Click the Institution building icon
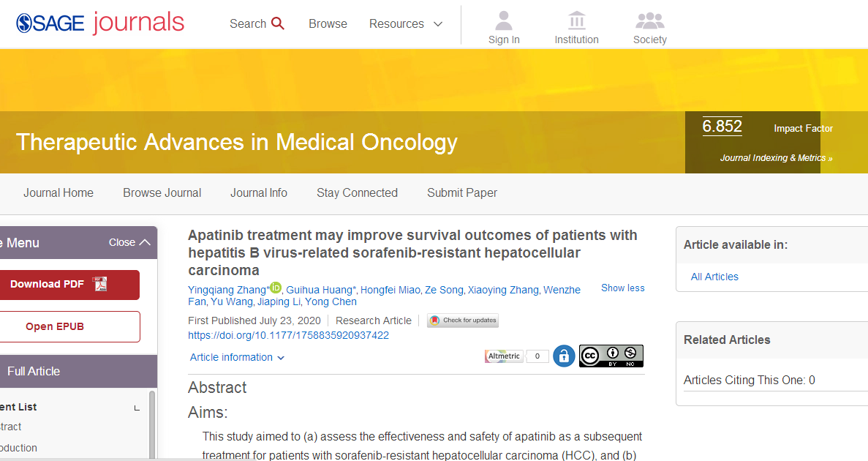The image size is (868, 461). tap(576, 20)
